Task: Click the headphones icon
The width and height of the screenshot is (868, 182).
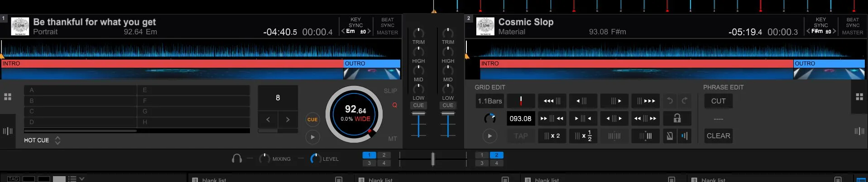Action: click(236, 159)
